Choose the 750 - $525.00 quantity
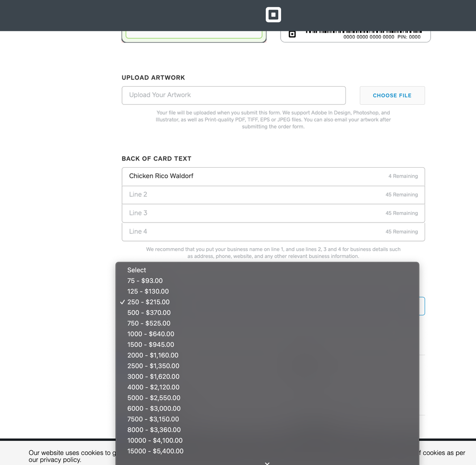 [149, 323]
